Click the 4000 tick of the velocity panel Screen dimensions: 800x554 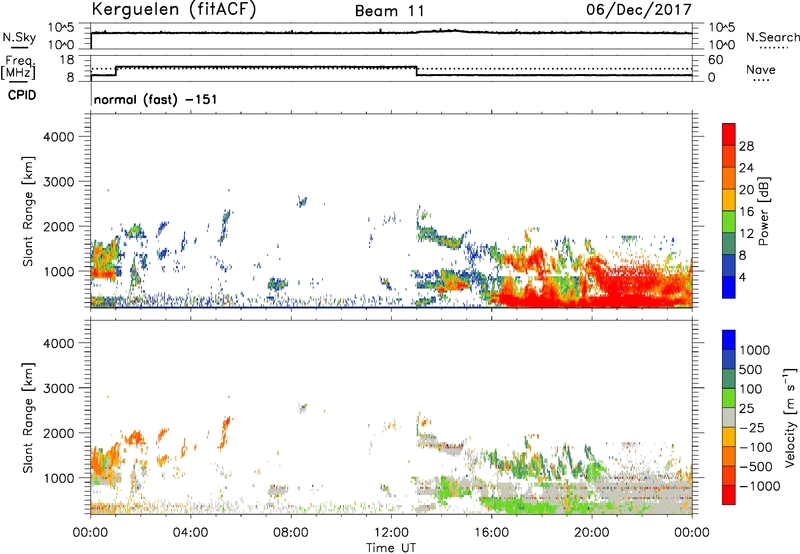click(x=59, y=343)
